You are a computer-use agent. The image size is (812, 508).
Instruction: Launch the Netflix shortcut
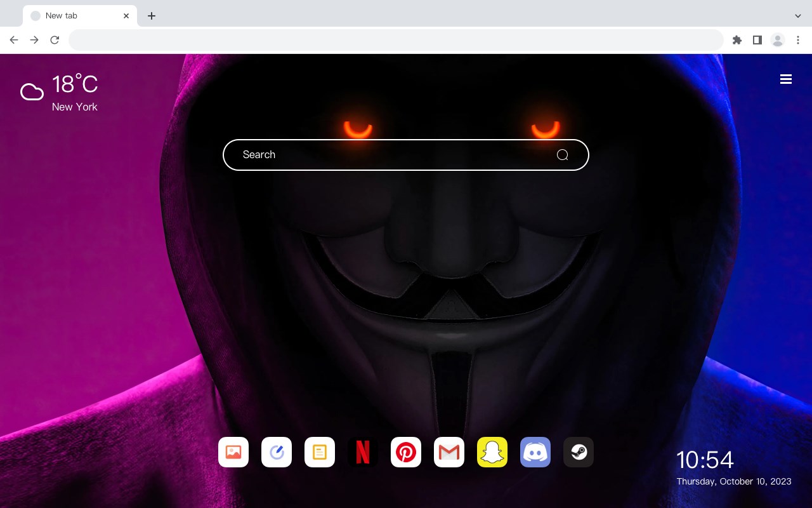point(363,452)
